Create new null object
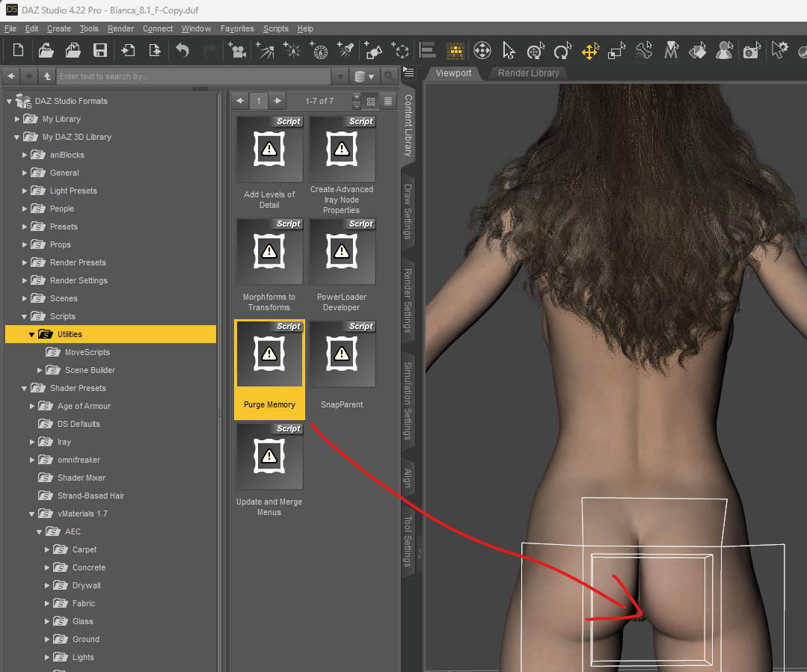Image resolution: width=807 pixels, height=672 pixels. [400, 50]
